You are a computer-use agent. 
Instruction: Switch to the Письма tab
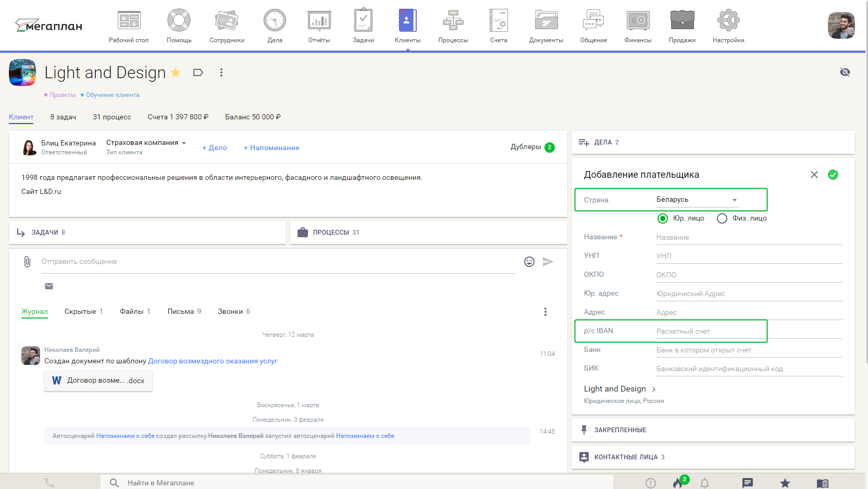coord(184,311)
